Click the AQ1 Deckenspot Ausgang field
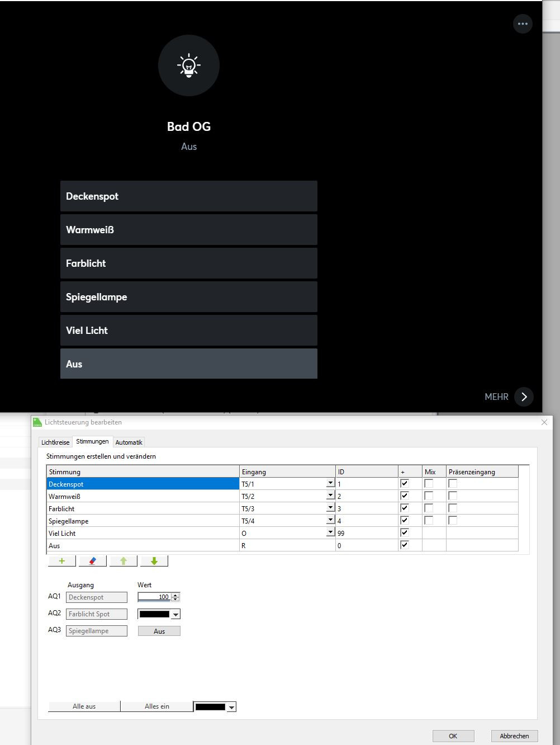 click(x=97, y=597)
